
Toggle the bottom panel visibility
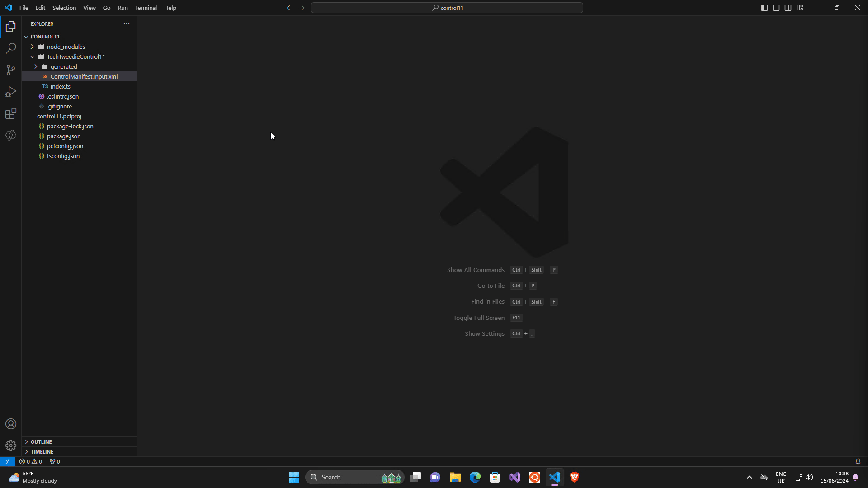776,8
